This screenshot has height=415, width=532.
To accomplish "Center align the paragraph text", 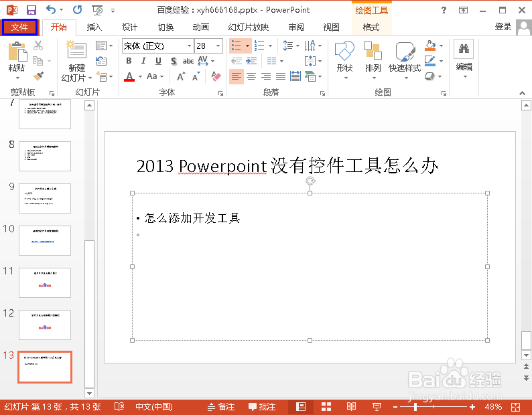I will tap(251, 76).
